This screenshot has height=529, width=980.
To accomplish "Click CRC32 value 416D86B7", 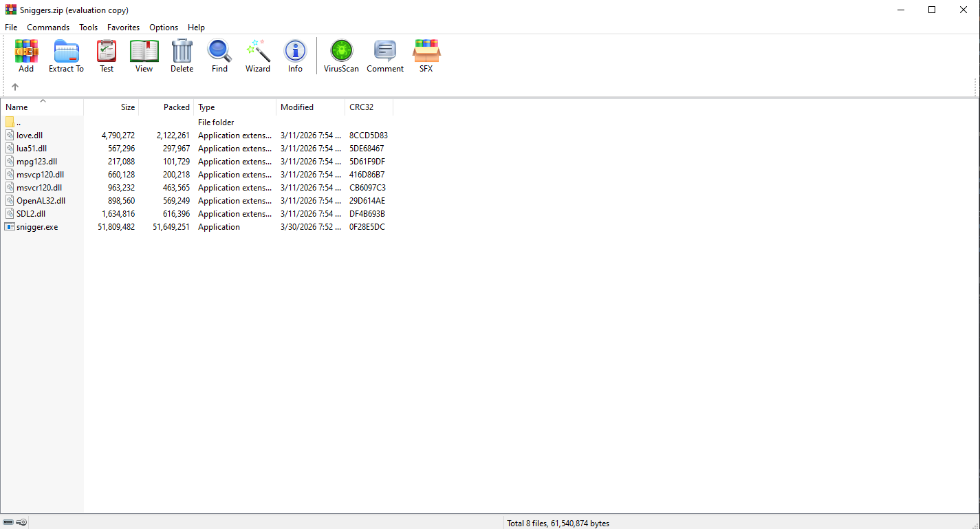I will [367, 175].
